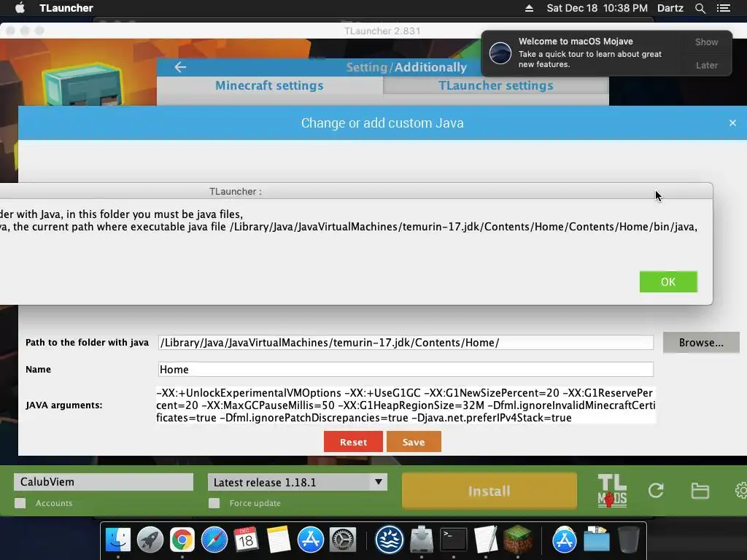The image size is (747, 560).
Task: Open the TLauncher menu in the menu bar
Action: coord(66,7)
